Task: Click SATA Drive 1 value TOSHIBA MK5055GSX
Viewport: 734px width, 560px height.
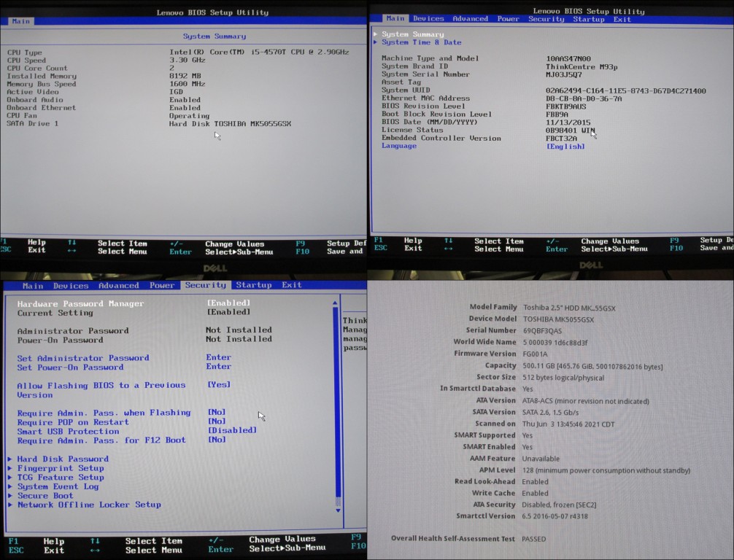Action: point(230,123)
